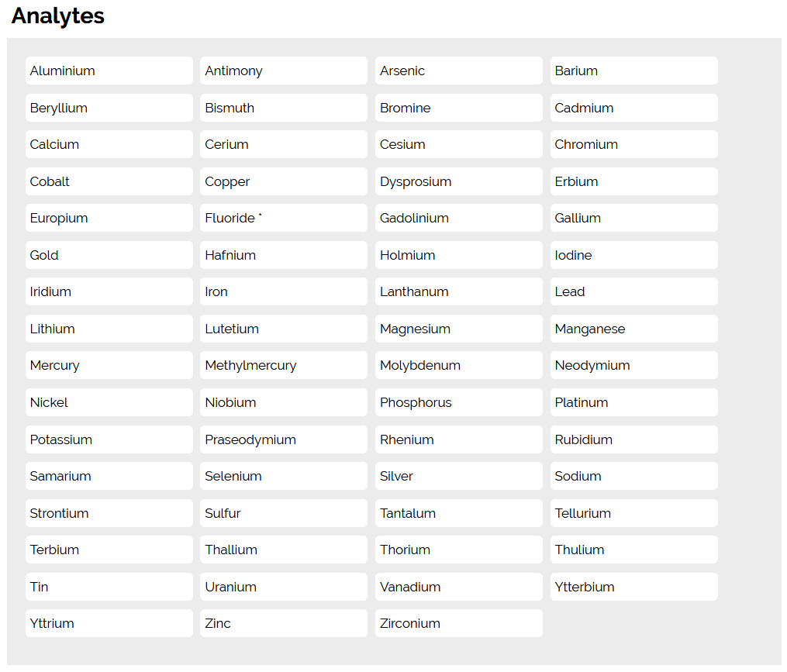
Task: Click on Holmium
Action: (x=459, y=256)
